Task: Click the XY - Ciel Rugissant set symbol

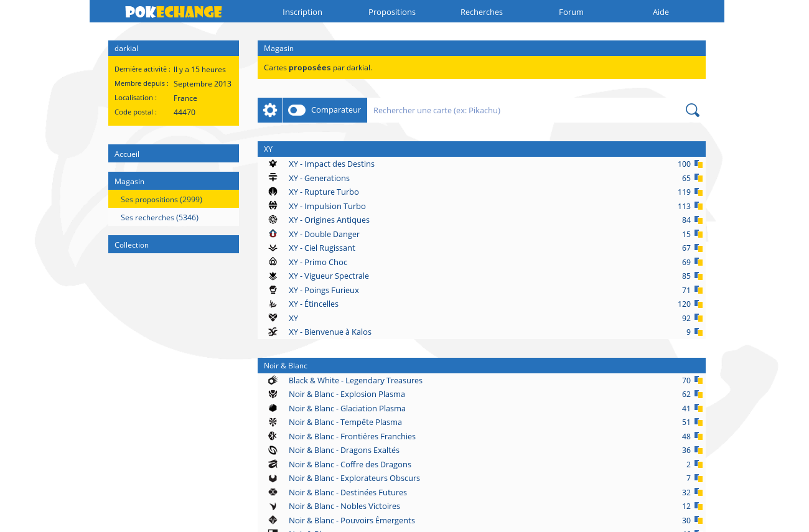Action: click(x=273, y=248)
